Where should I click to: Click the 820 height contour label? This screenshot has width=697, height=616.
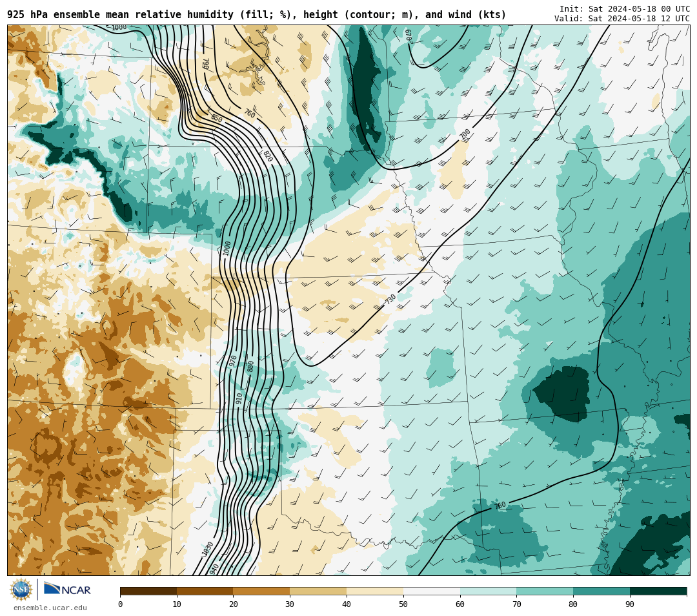pyautogui.click(x=268, y=156)
